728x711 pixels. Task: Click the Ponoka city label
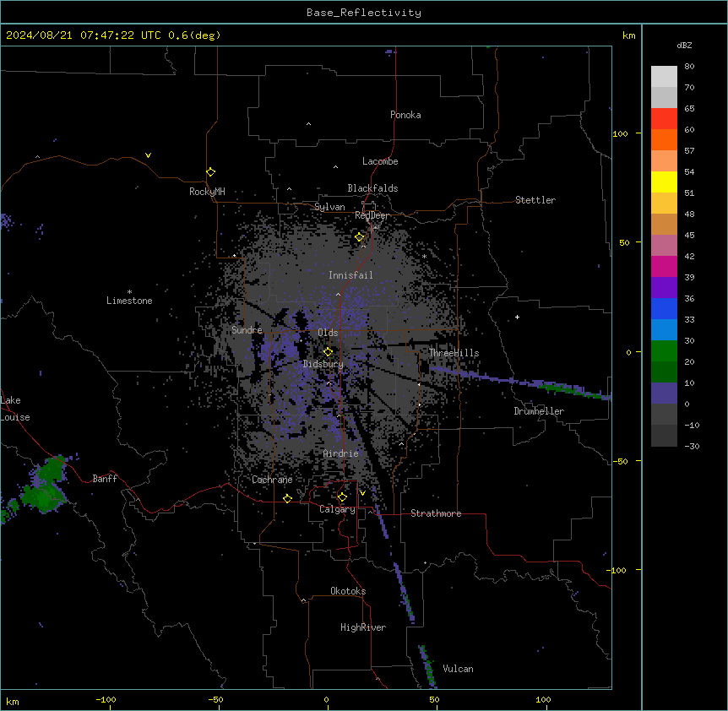405,115
